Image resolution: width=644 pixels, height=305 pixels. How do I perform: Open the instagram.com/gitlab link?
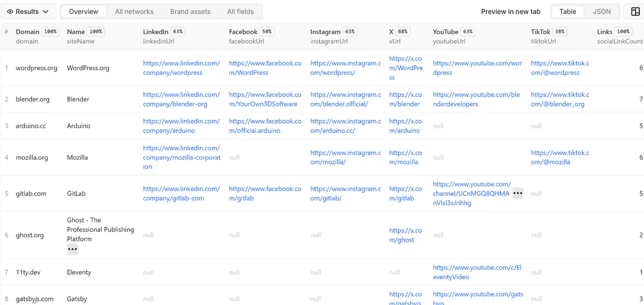(345, 193)
